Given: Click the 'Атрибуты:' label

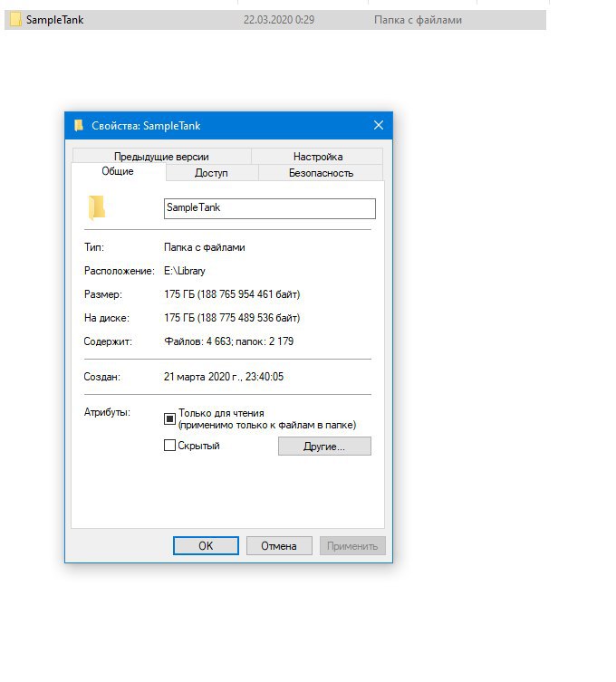Looking at the screenshot, I should (x=107, y=412).
